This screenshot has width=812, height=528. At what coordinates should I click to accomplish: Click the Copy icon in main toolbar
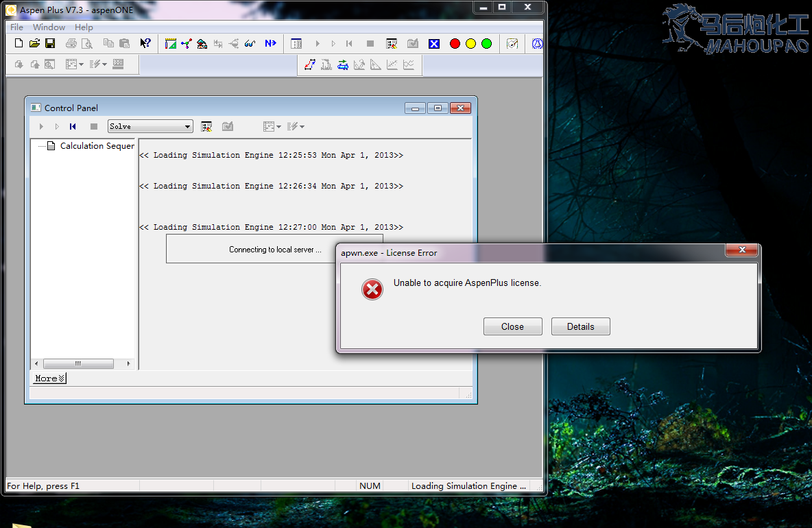point(108,43)
